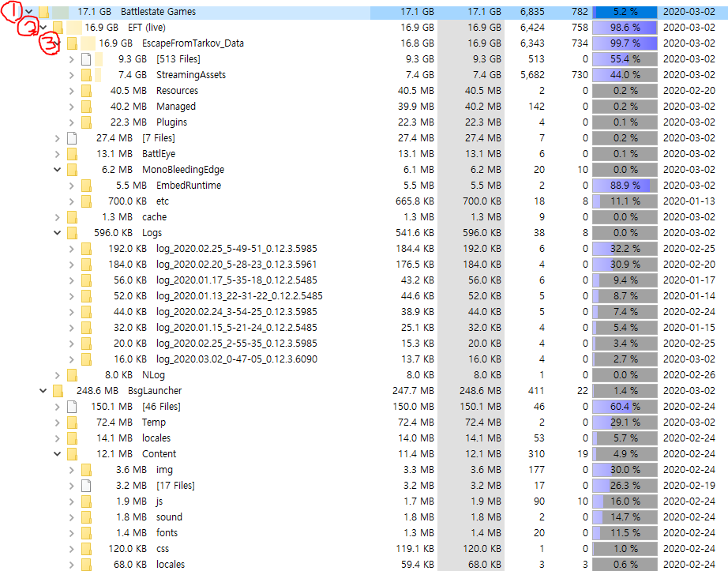Click the 247.7 MB size of BsgLauncher

tap(413, 390)
